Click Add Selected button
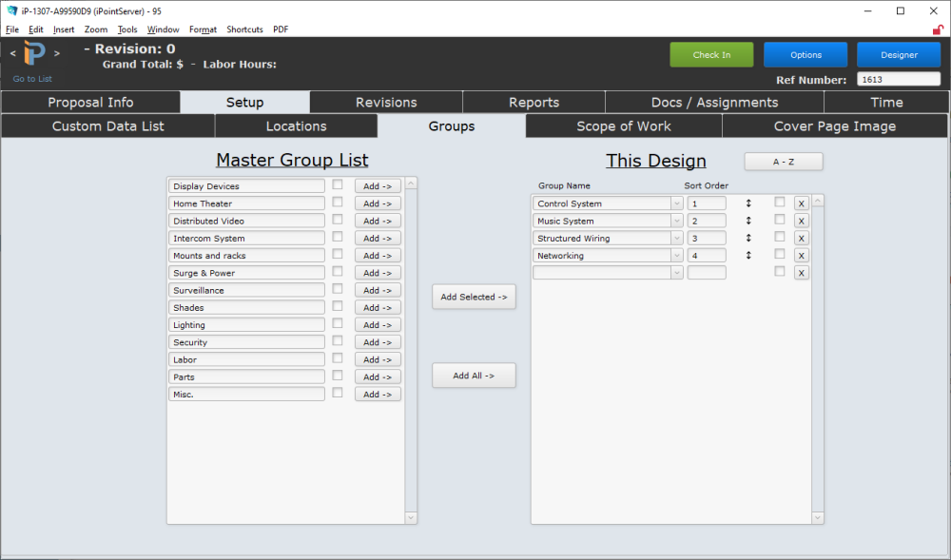The width and height of the screenshot is (951, 560). point(474,297)
